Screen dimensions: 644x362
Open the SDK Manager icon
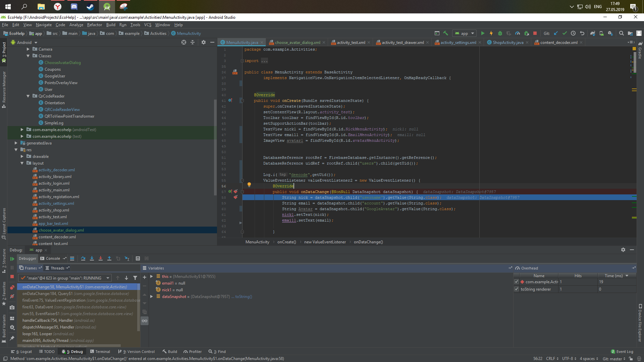(610, 33)
